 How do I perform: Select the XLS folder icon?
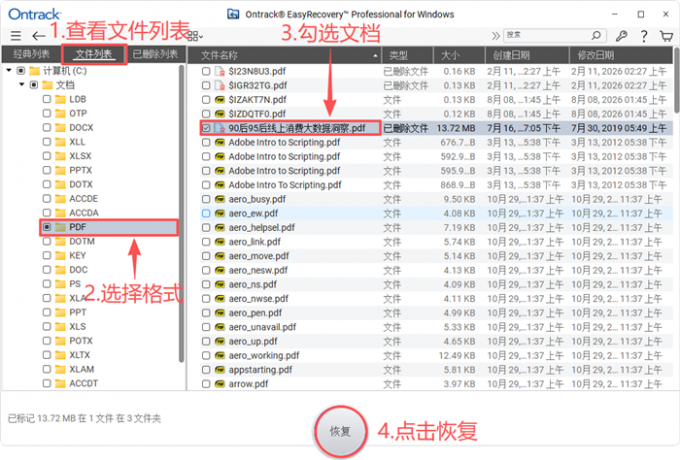[60, 326]
